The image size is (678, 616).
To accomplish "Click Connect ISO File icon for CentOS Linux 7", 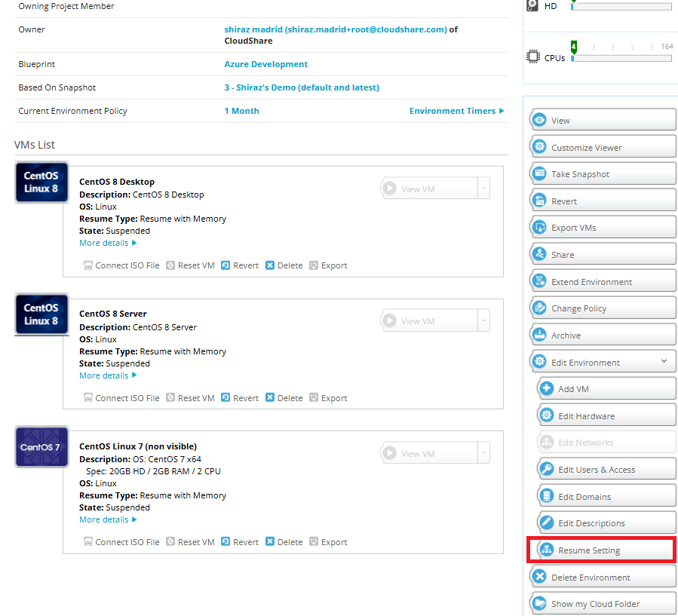I will 87,541.
